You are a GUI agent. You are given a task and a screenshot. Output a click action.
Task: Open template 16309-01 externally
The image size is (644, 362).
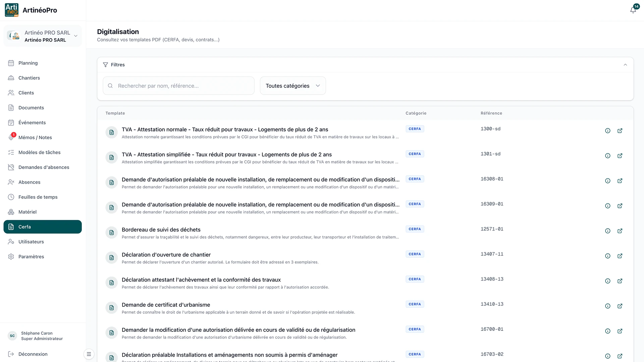(x=620, y=206)
